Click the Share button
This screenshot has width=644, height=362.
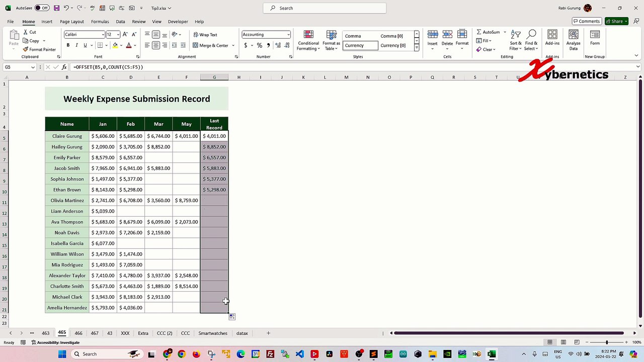(x=616, y=21)
